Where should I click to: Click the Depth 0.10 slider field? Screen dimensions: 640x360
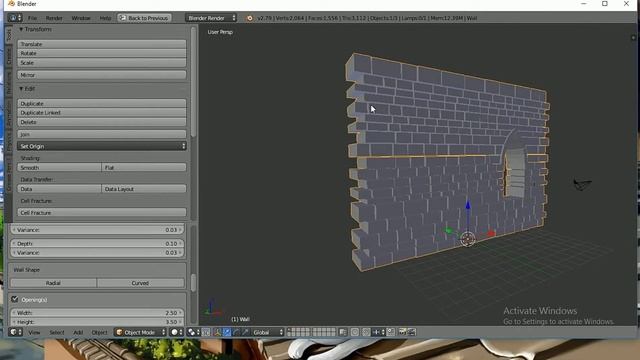pos(97,243)
